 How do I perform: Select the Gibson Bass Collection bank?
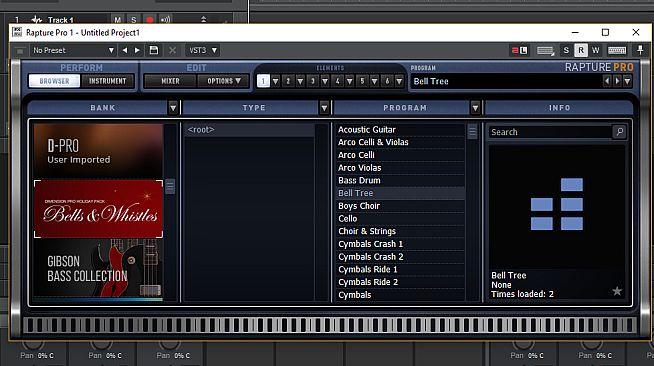click(x=98, y=269)
